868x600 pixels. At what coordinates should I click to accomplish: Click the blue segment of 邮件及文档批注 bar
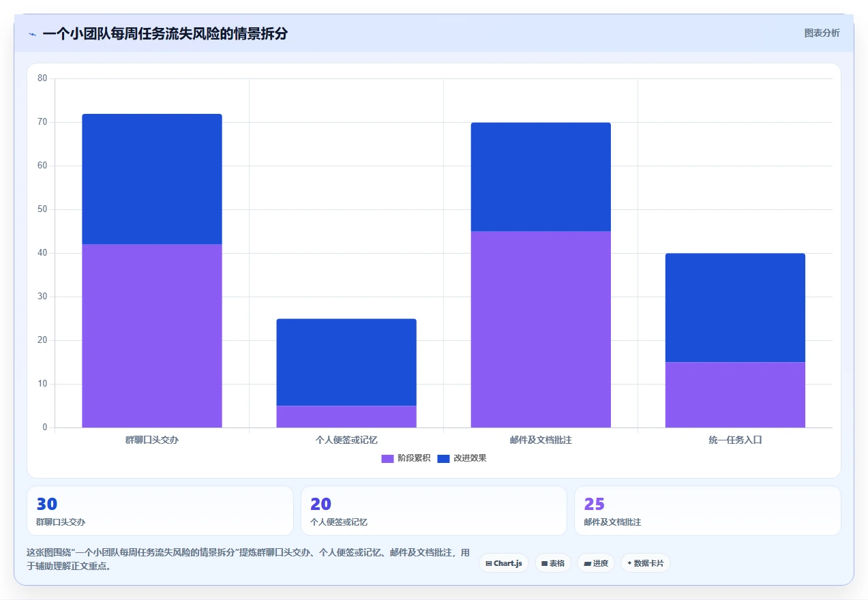[x=541, y=177]
